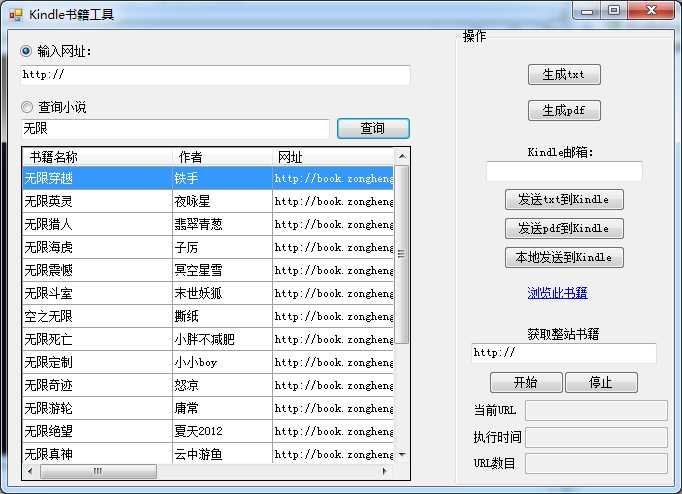This screenshot has height=494, width=682.
Task: Select the row 无限穿越
Action: tap(208, 178)
